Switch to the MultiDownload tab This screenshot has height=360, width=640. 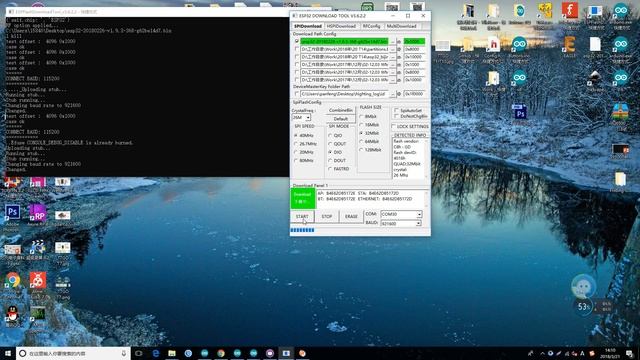click(401, 26)
